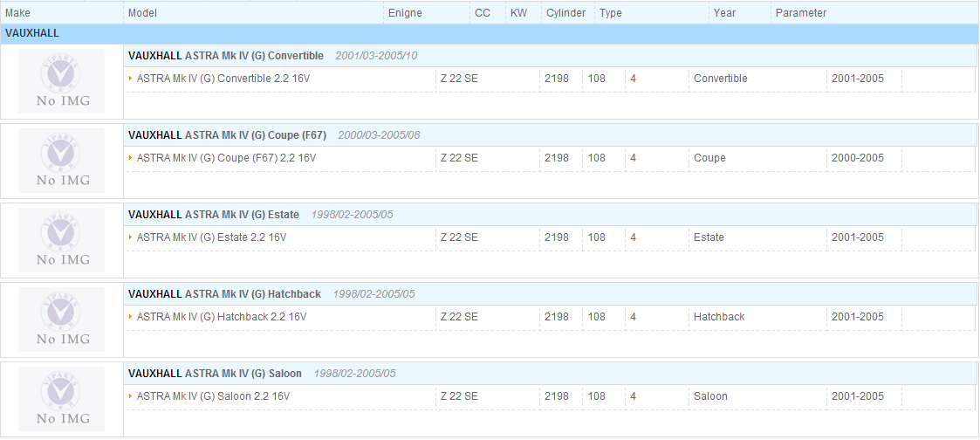Screen dimensions: 980x440
Task: Click year 2001-2005 in Hatchback row
Action: (x=858, y=317)
